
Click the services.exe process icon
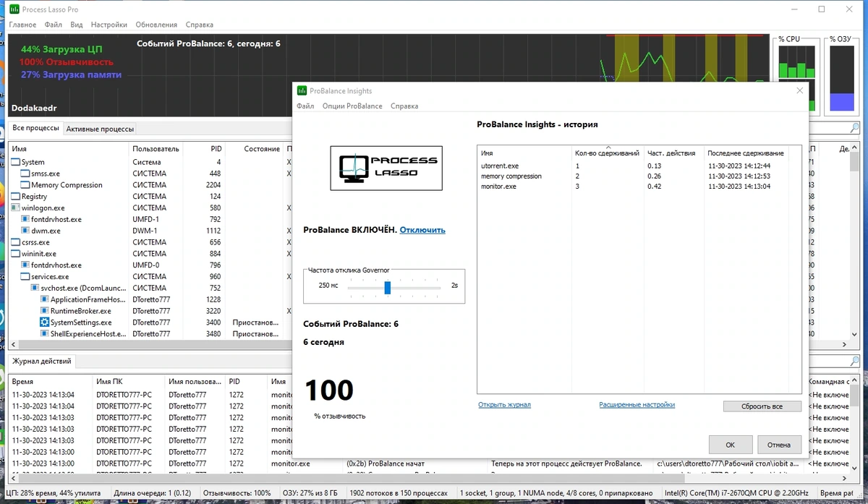[25, 276]
